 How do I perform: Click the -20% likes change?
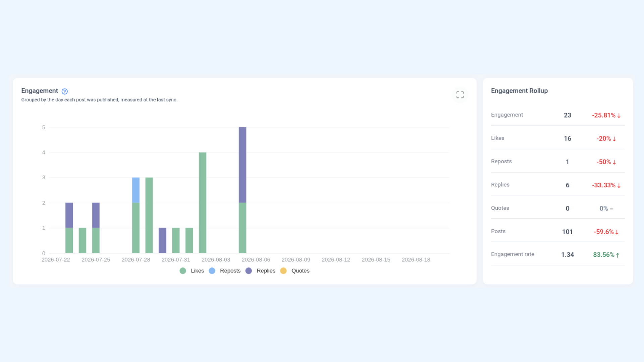(x=606, y=138)
